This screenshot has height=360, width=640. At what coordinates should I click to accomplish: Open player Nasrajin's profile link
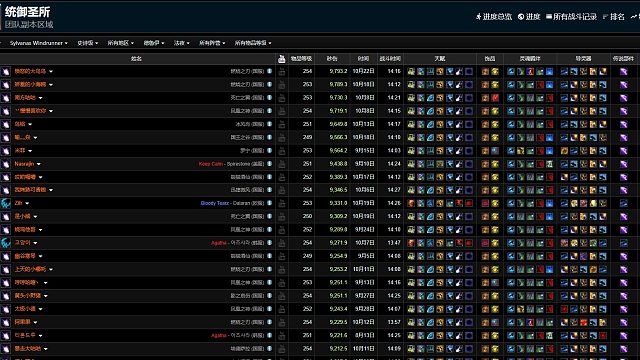(x=24, y=164)
